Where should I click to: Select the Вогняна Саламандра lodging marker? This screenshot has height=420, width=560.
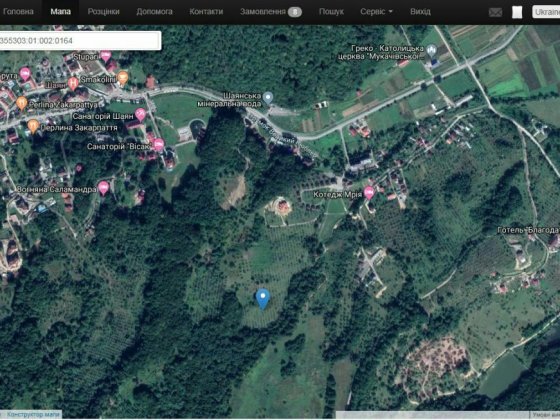click(103, 188)
